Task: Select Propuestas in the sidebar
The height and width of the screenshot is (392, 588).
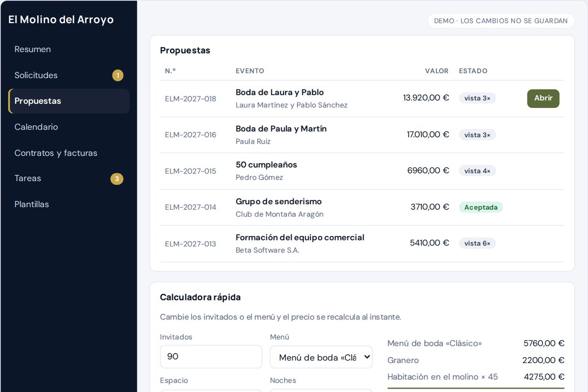Action: (x=69, y=101)
